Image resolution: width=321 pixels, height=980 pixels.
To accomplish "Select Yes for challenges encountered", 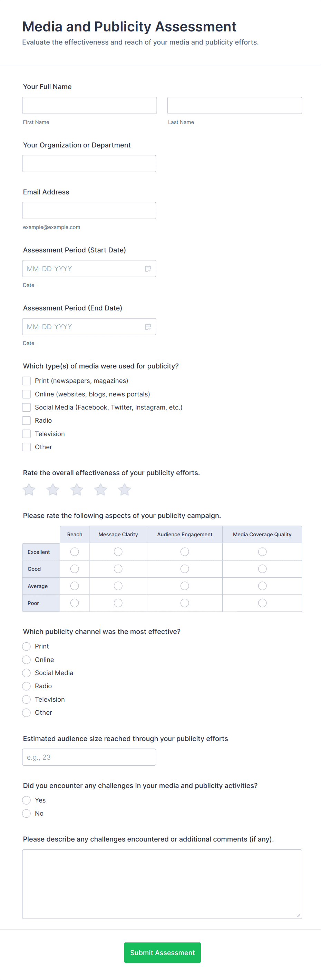I will point(26,800).
